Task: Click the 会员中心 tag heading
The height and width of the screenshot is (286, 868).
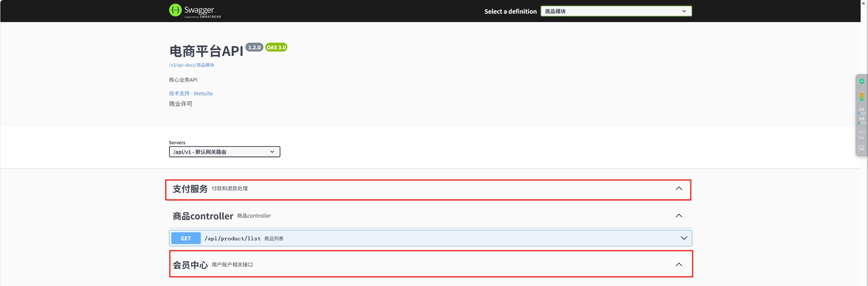Action: tap(190, 265)
